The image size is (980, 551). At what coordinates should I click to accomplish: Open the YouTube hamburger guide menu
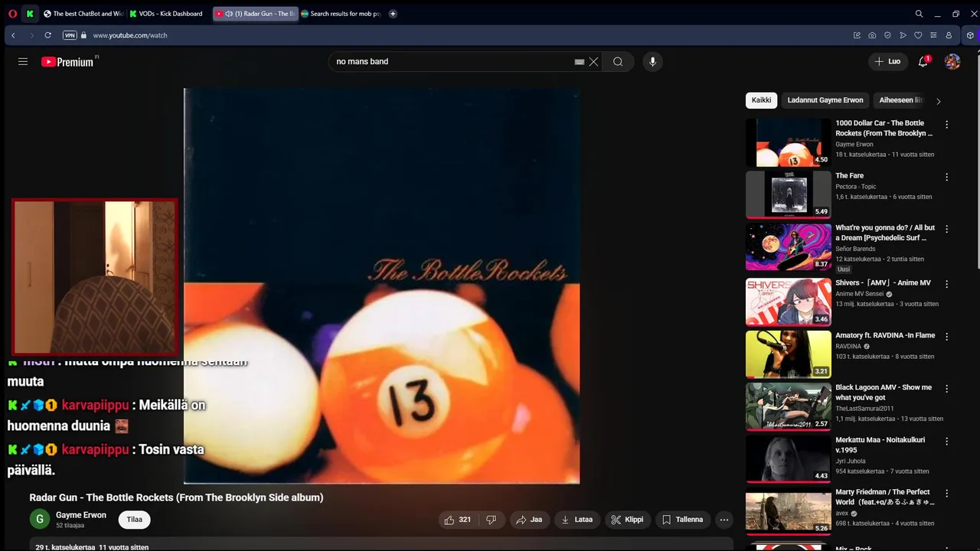pyautogui.click(x=23, y=62)
